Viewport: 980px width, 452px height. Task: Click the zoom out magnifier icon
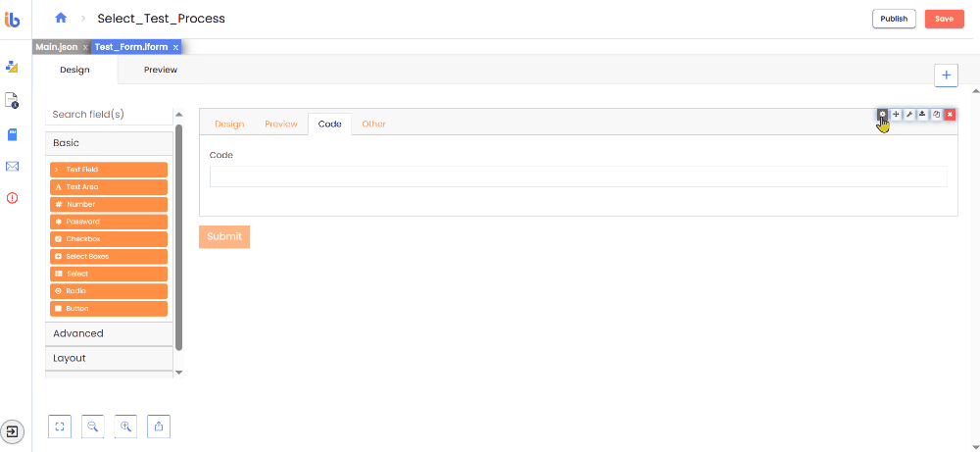pyautogui.click(x=92, y=427)
